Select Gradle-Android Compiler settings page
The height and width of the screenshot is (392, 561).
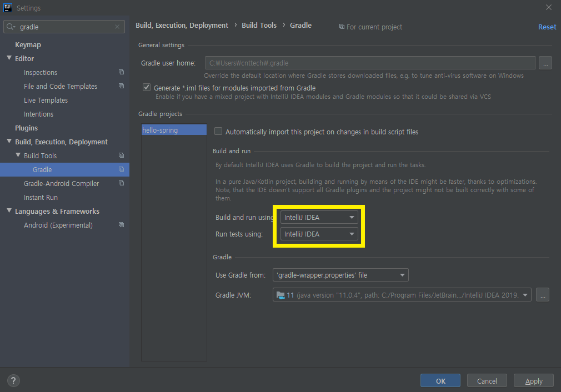[x=61, y=183]
